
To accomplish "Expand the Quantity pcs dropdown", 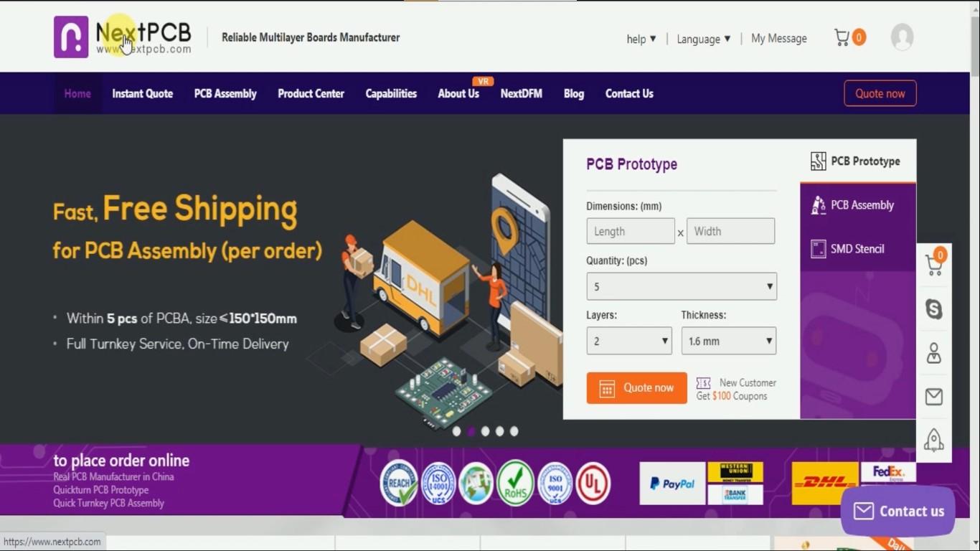I will pyautogui.click(x=682, y=286).
